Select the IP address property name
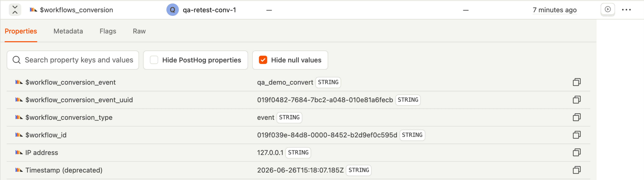Image resolution: width=644 pixels, height=180 pixels. pos(42,153)
